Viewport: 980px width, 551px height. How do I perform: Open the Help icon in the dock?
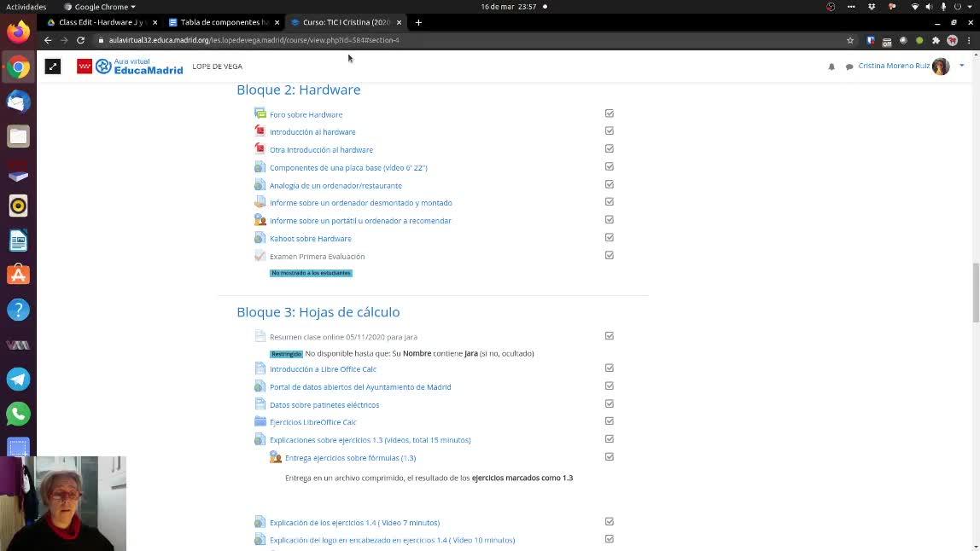(18, 310)
